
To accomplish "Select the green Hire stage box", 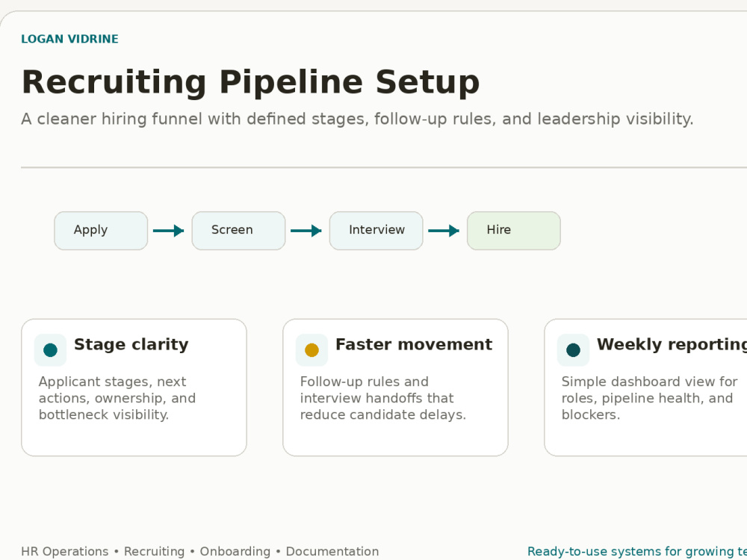I will point(514,231).
